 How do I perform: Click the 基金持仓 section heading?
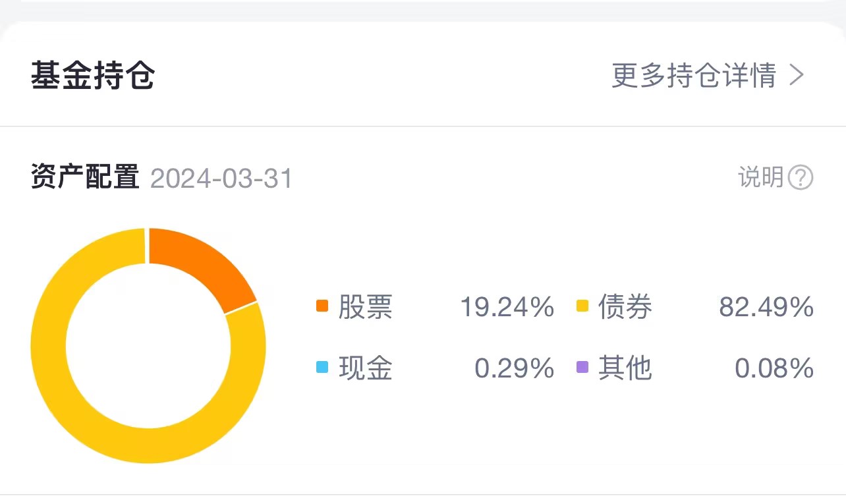(92, 76)
